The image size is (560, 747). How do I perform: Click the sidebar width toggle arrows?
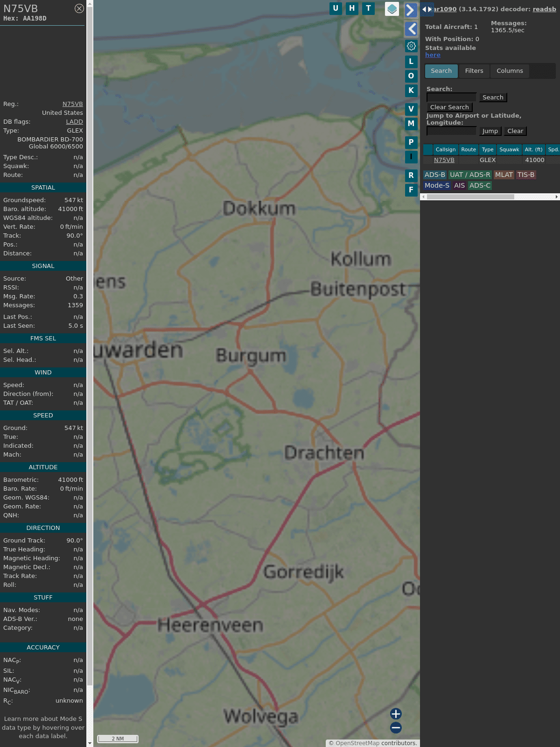(x=427, y=9)
